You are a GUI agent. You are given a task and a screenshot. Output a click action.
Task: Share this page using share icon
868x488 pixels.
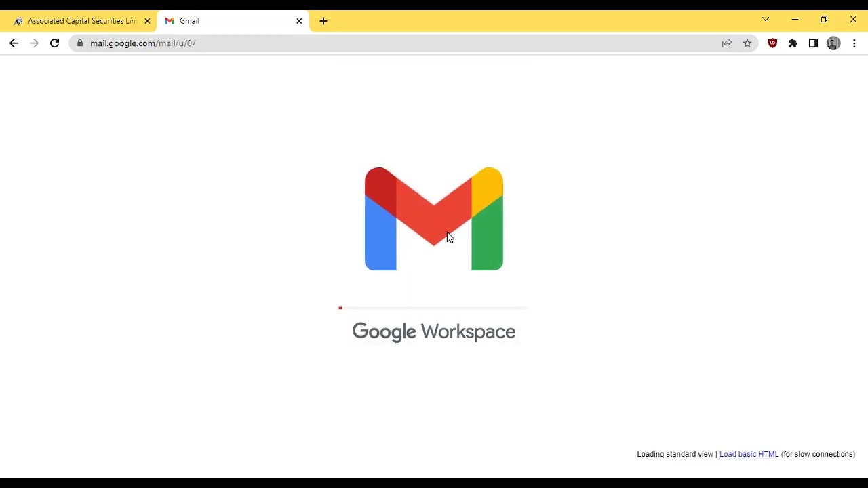pyautogui.click(x=727, y=43)
